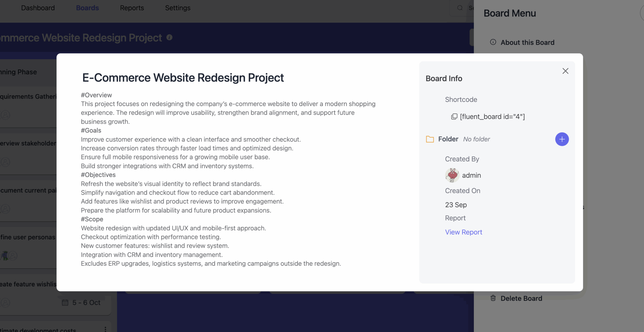The image size is (644, 332).
Task: Click the assignee avatar on the Interview stakeholder card
Action: (x=6, y=162)
